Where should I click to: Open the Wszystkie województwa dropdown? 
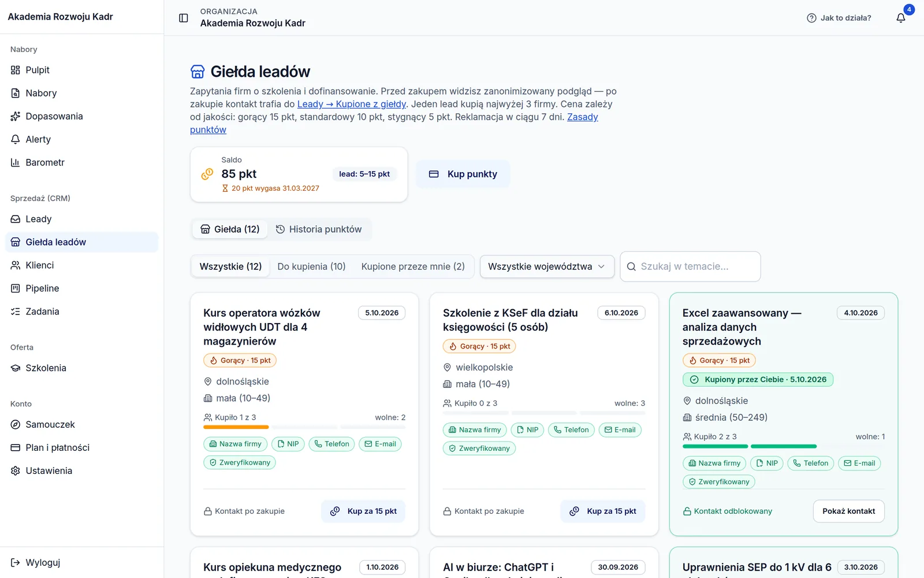click(547, 266)
